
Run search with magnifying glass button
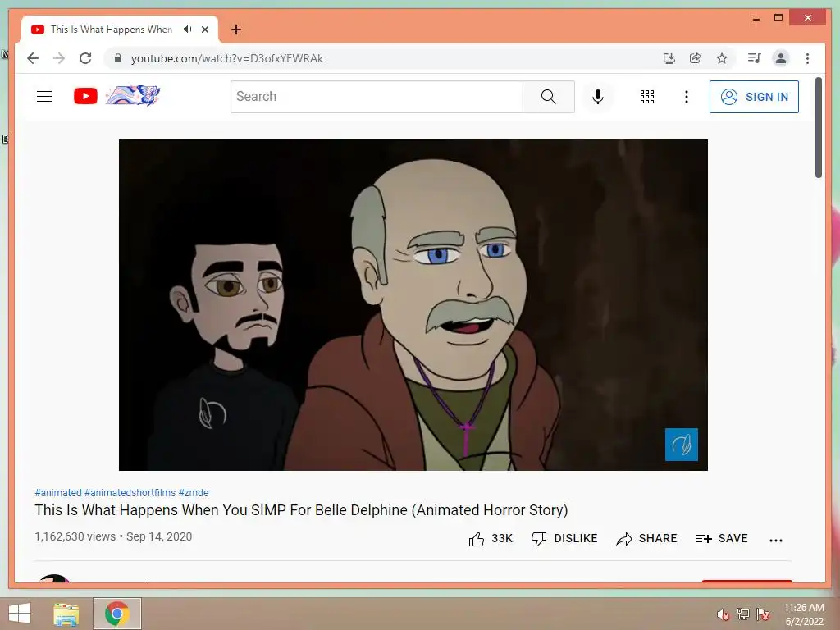point(549,97)
